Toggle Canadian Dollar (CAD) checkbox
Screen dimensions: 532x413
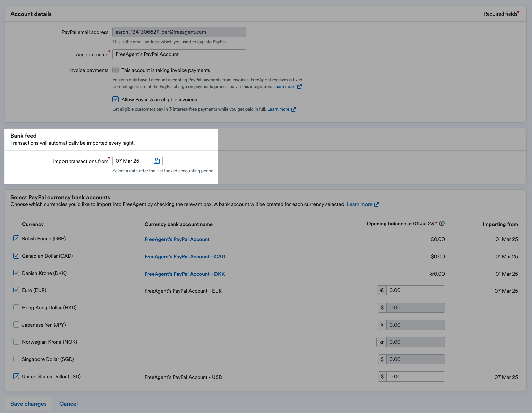click(16, 256)
